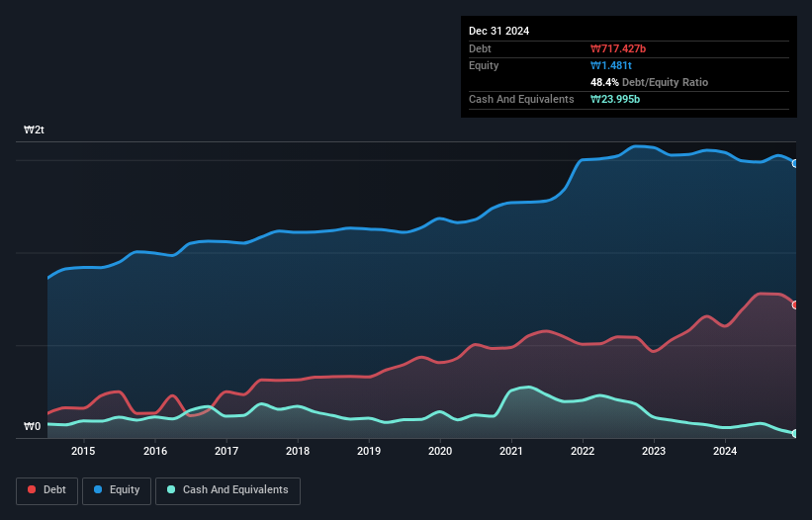
Task: Toggle Cash And Equivalents legend button
Action: coord(227,490)
